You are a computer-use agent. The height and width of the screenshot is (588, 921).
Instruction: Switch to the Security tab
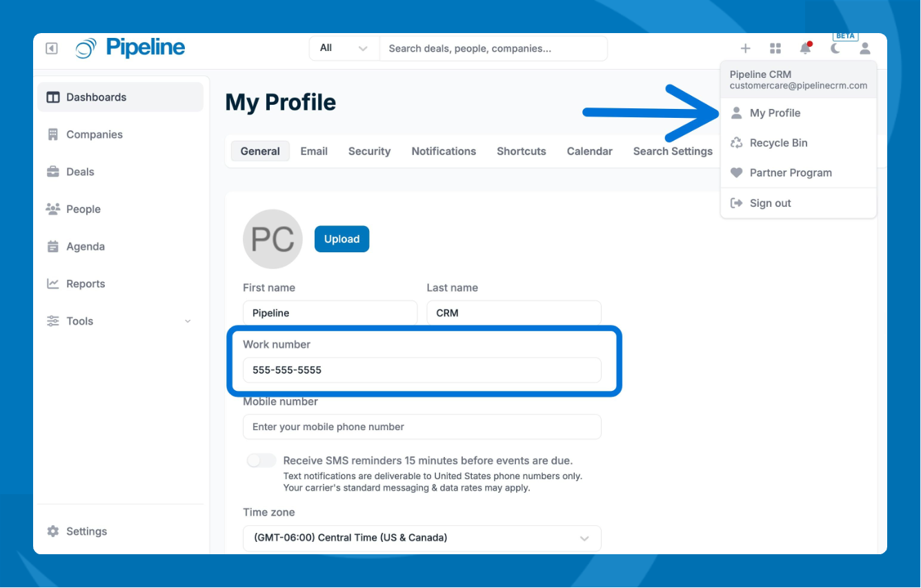369,151
